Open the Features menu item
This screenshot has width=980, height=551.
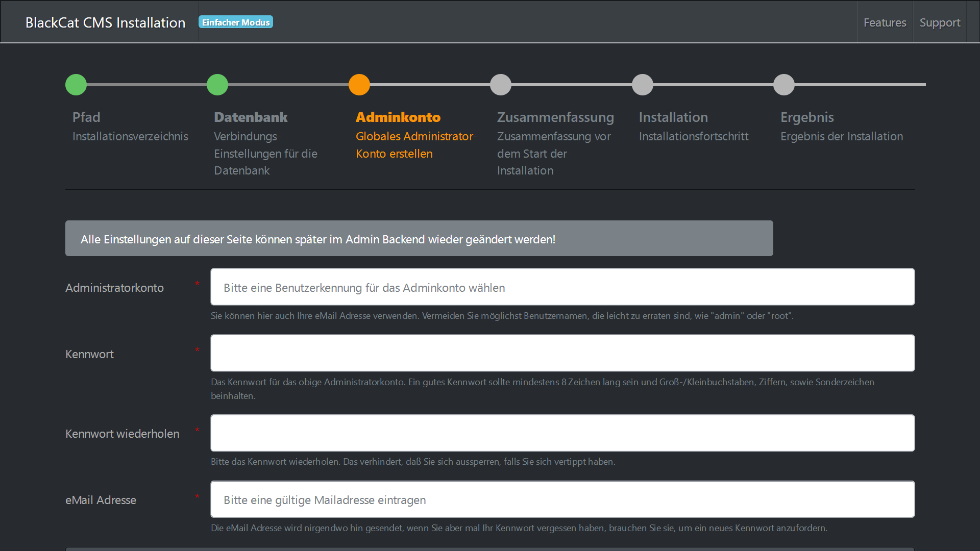pyautogui.click(x=885, y=22)
